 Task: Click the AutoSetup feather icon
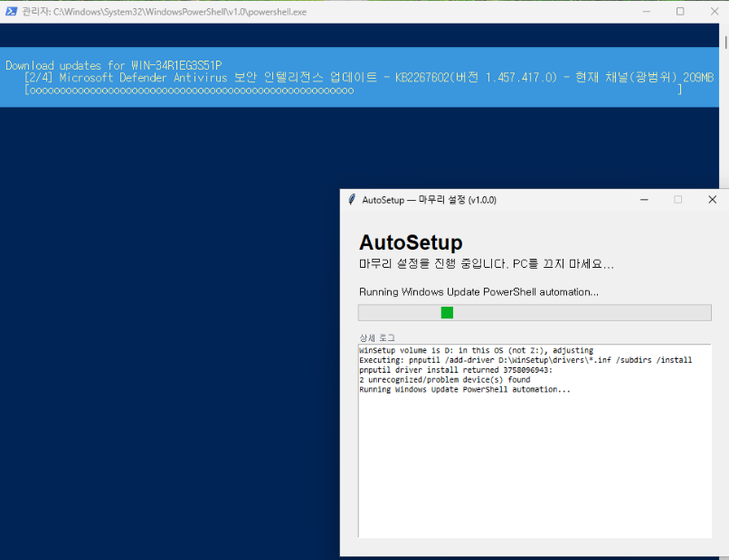pyautogui.click(x=352, y=200)
